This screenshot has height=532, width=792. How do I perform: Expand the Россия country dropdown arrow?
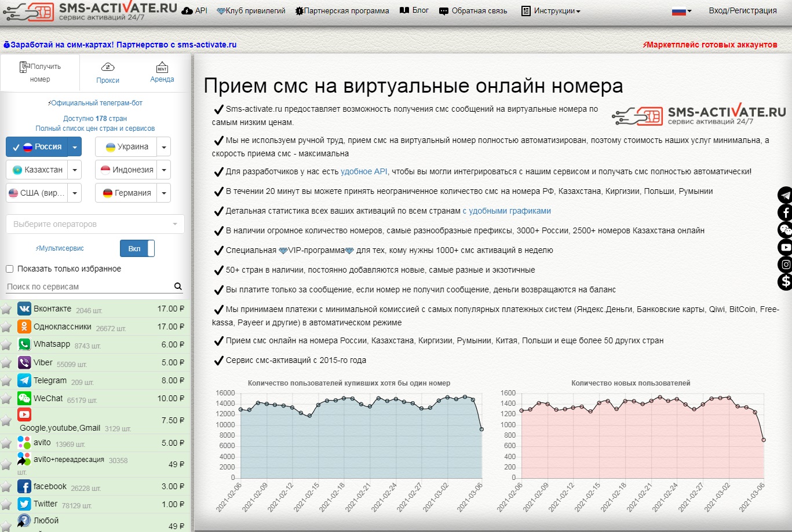(x=75, y=147)
